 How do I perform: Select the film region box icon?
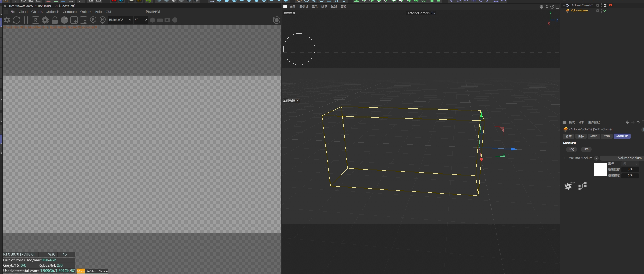click(x=84, y=20)
